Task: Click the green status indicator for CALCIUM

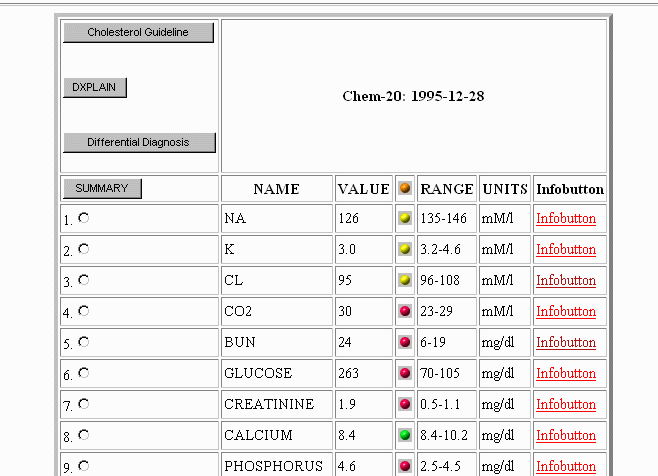Action: pyautogui.click(x=405, y=435)
